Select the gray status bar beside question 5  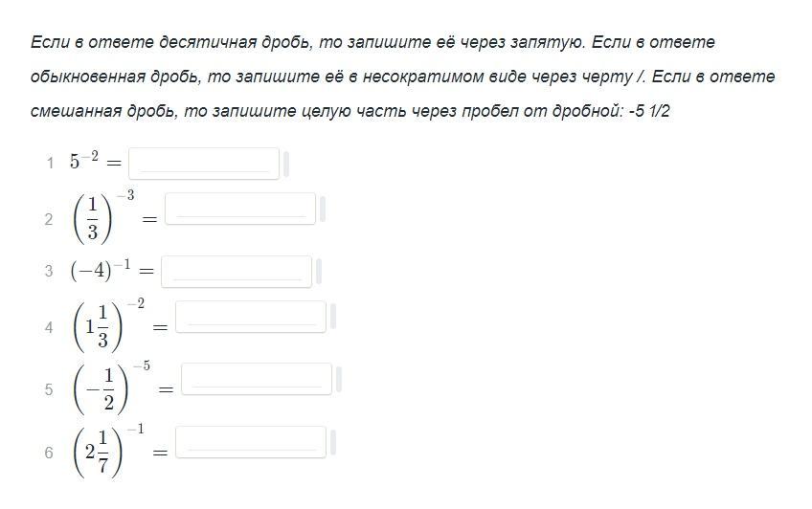339,379
